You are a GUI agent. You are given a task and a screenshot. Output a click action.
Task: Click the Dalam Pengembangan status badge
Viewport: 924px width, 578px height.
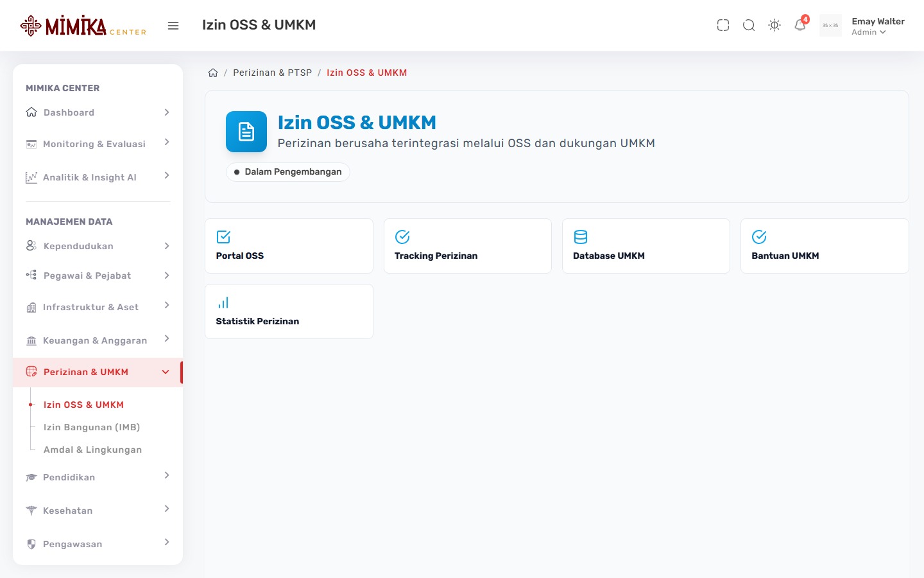[x=287, y=172]
